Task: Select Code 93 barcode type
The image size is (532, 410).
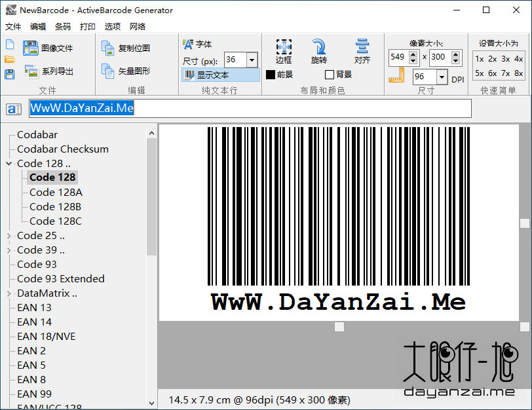Action: click(37, 265)
